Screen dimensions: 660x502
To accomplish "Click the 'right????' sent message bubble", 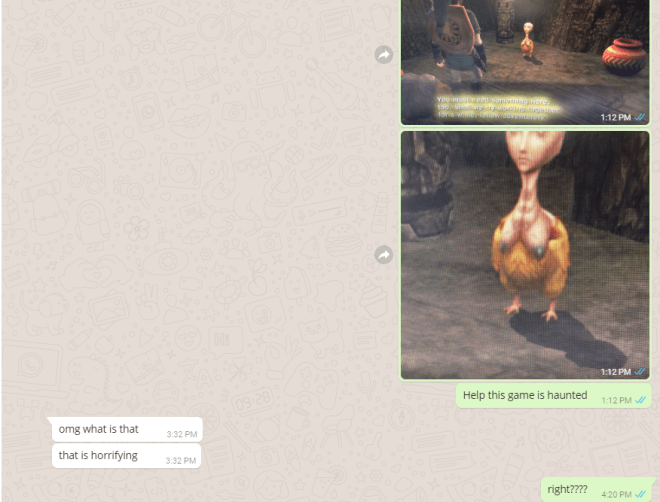I will pyautogui.click(x=567, y=490).
